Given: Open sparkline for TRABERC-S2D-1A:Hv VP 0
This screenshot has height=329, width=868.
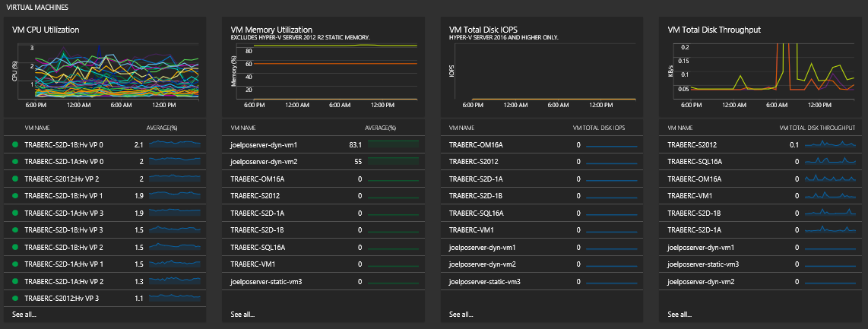Looking at the screenshot, I should 176,161.
